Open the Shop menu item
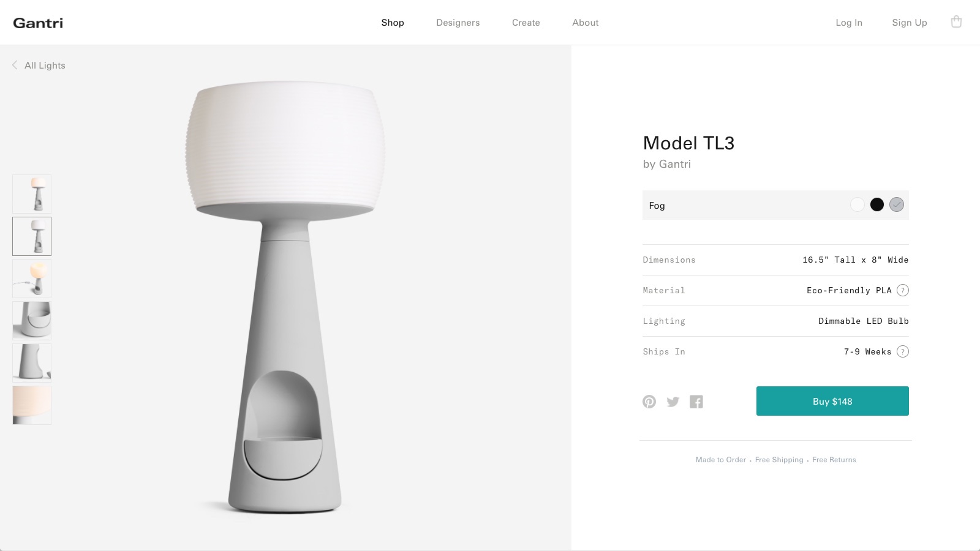Image resolution: width=980 pixels, height=551 pixels. [x=393, y=23]
